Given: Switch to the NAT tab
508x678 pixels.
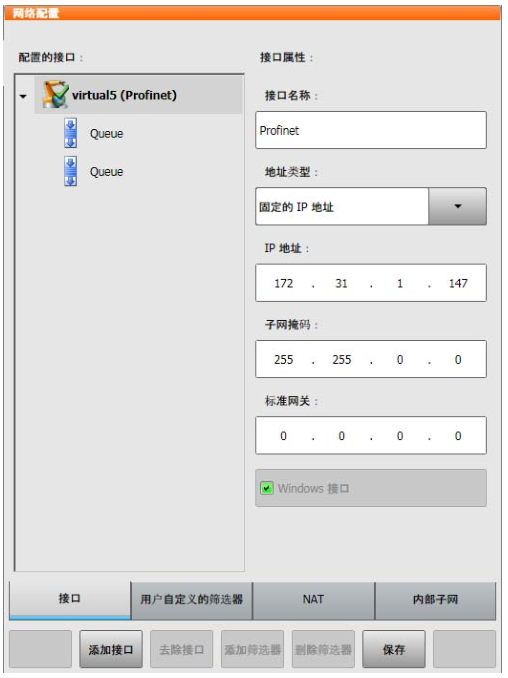Looking at the screenshot, I should pyautogui.click(x=313, y=601).
